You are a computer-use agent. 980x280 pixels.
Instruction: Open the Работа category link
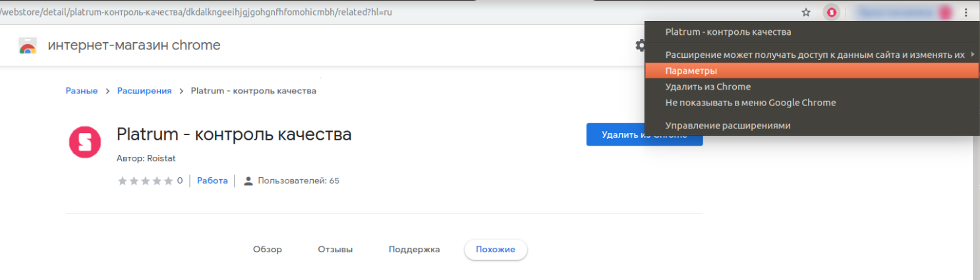coord(212,181)
